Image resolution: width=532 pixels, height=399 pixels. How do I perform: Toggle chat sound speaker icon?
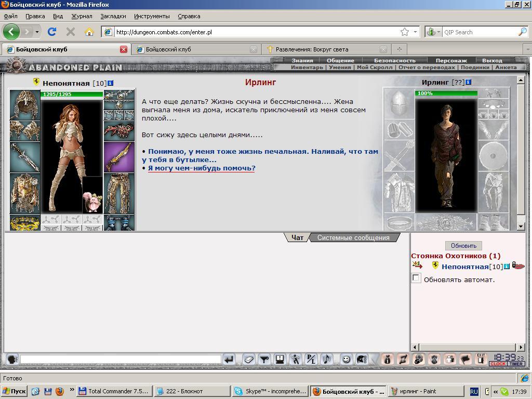[x=327, y=360]
